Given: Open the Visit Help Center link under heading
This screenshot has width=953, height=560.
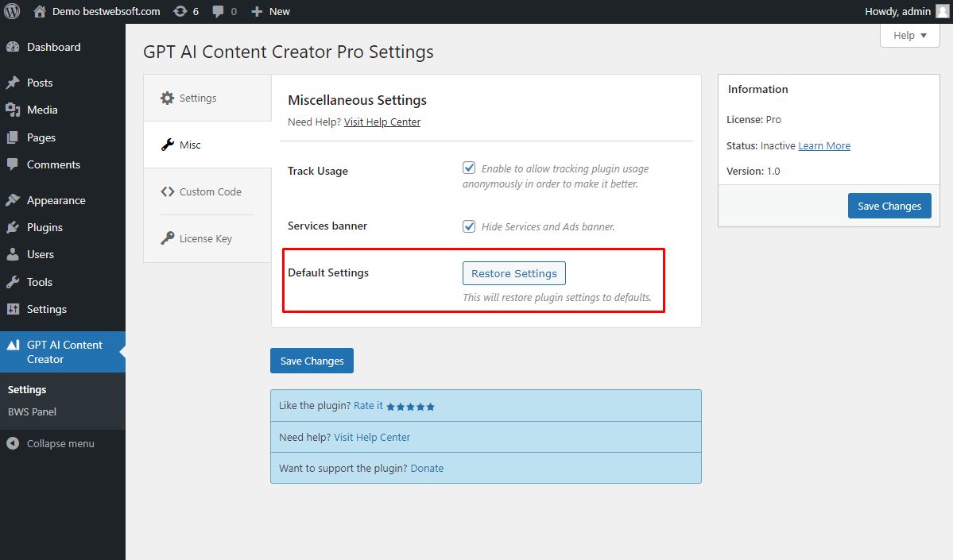Looking at the screenshot, I should pos(382,122).
